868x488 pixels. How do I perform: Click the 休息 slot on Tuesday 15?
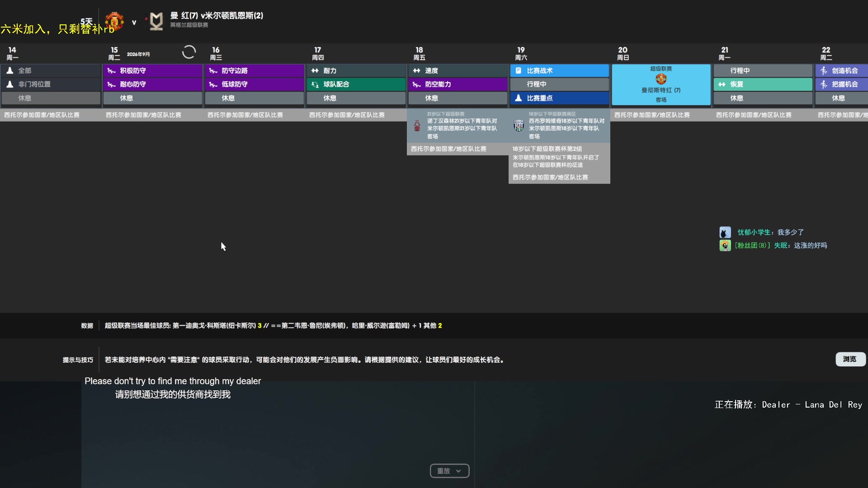[152, 98]
